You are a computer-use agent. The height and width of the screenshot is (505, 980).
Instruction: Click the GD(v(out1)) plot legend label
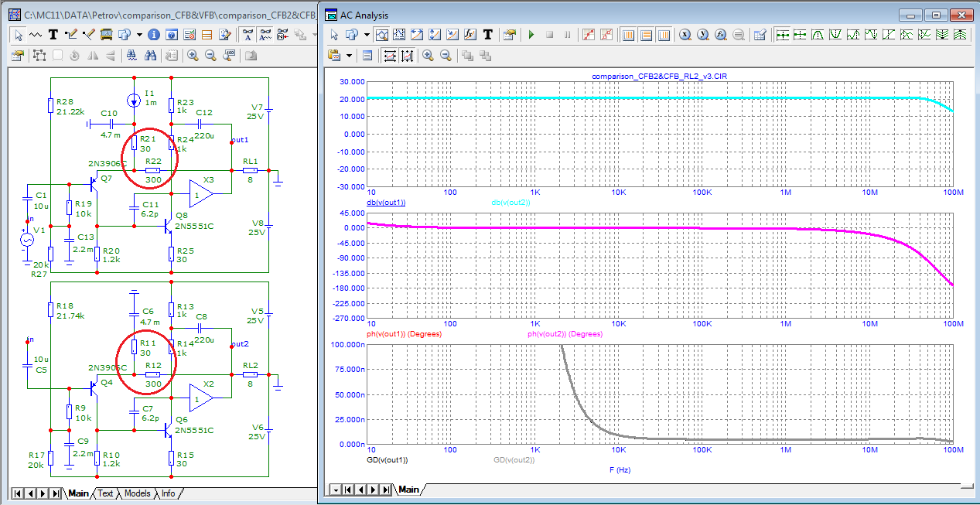(x=387, y=459)
